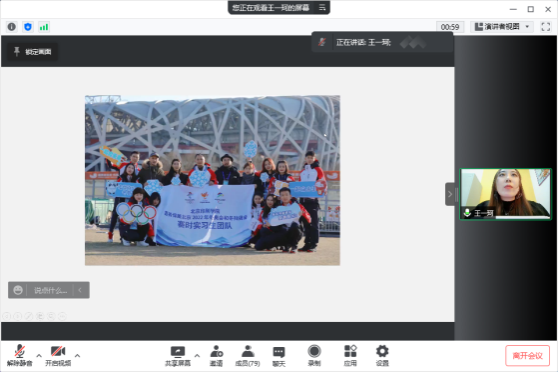Open the Chat (聊天) panel
The height and width of the screenshot is (372, 558).
tap(279, 356)
